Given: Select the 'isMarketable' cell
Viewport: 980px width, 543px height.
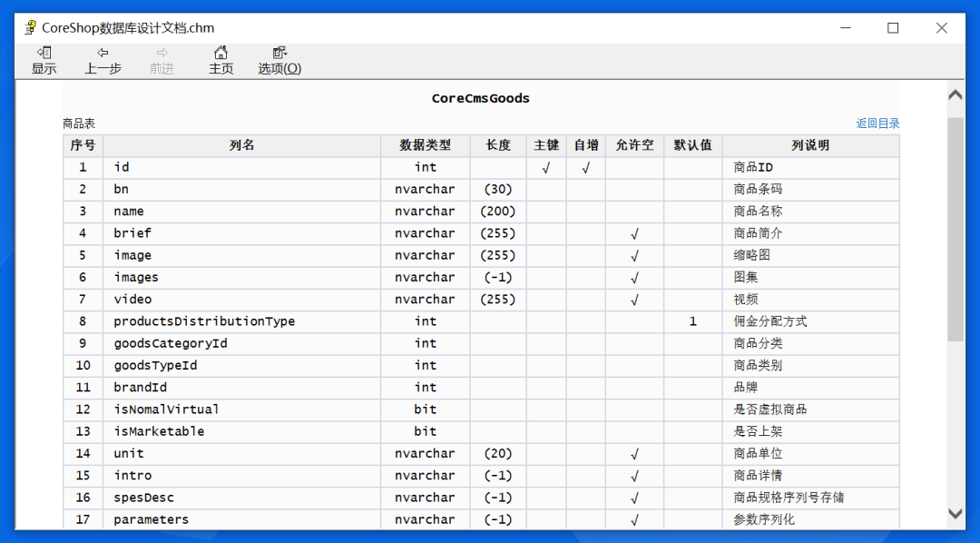Looking at the screenshot, I should point(242,431).
